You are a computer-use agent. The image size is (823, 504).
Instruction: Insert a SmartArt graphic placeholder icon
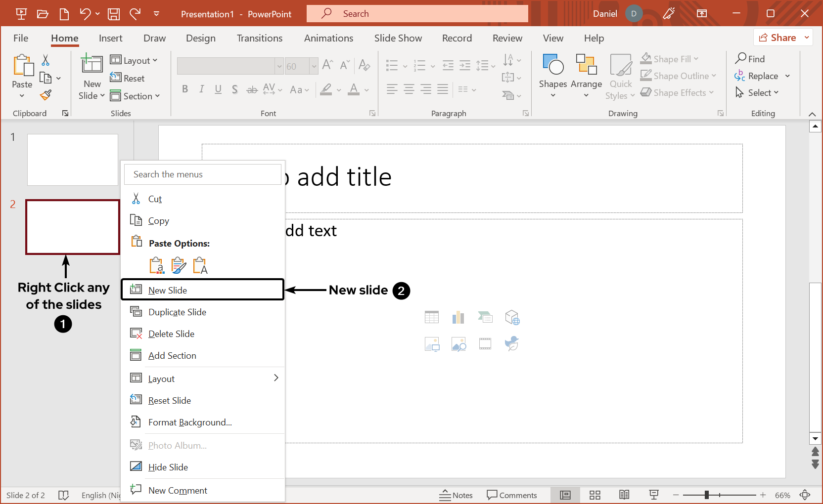(485, 317)
